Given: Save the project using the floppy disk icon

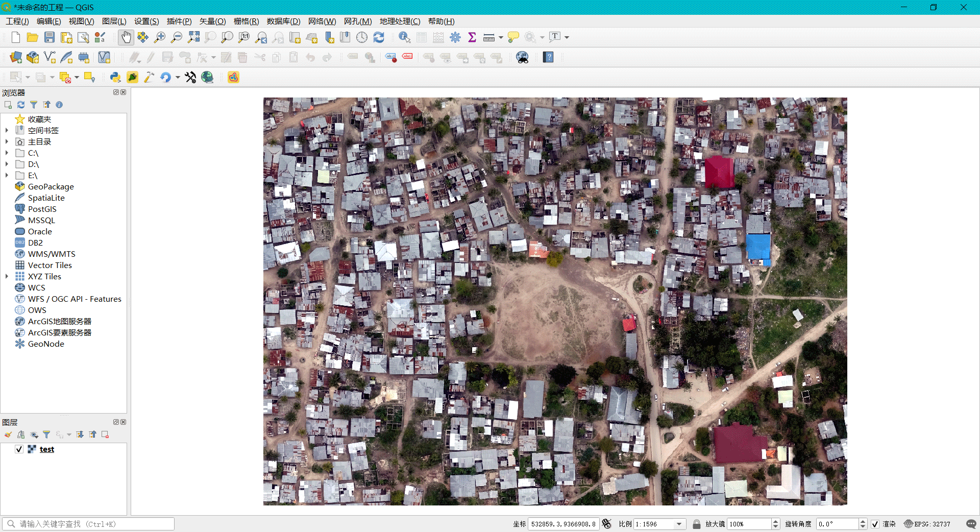Looking at the screenshot, I should 49,37.
